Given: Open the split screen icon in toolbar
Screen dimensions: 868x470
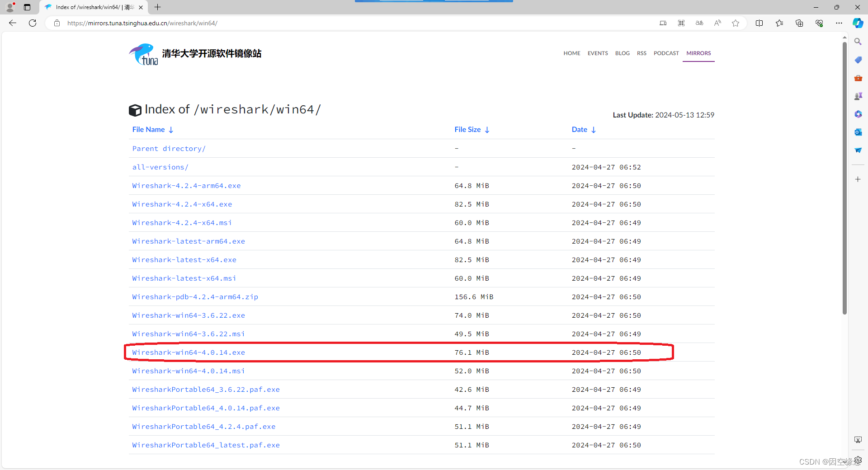Looking at the screenshot, I should coord(759,23).
